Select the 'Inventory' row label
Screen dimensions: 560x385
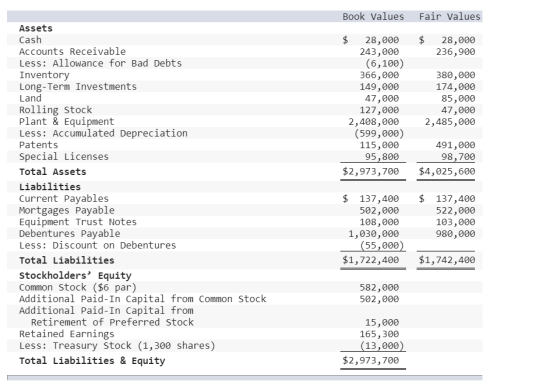click(x=44, y=75)
